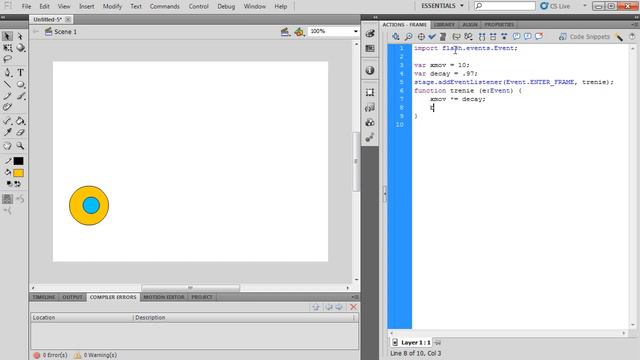
Task: Click the Auto format icon
Action: (443, 37)
